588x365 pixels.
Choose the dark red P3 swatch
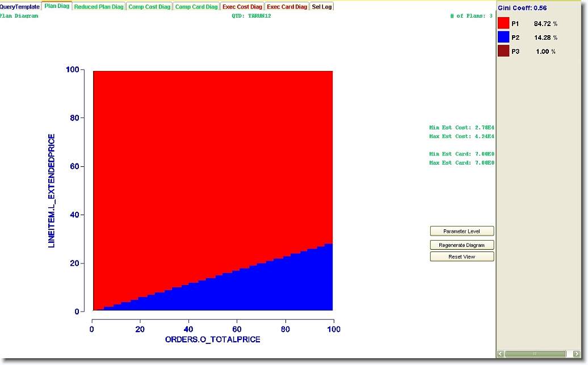[503, 51]
